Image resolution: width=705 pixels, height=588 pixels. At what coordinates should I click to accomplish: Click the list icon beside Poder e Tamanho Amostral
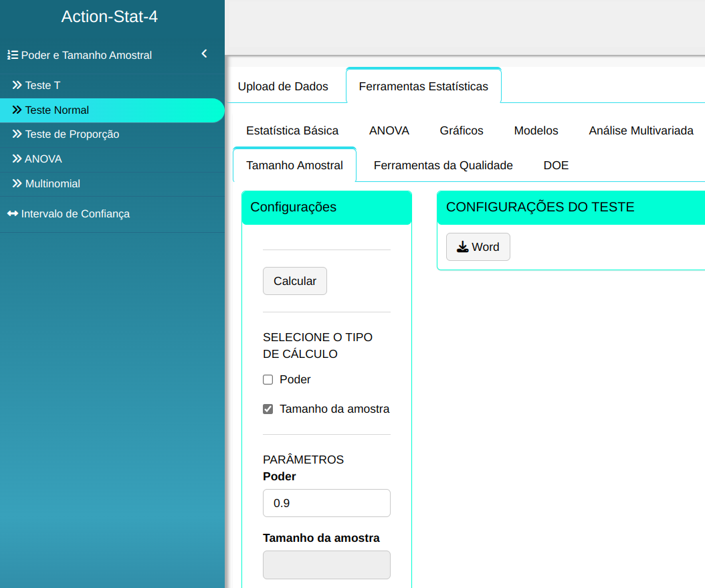(12, 56)
